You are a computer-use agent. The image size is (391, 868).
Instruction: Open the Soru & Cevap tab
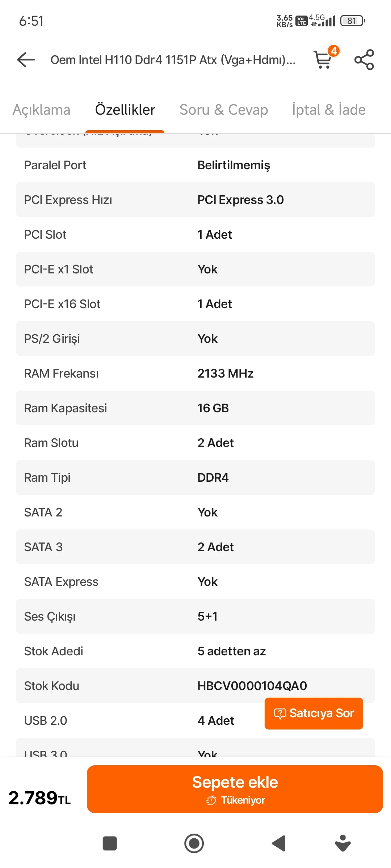(224, 110)
